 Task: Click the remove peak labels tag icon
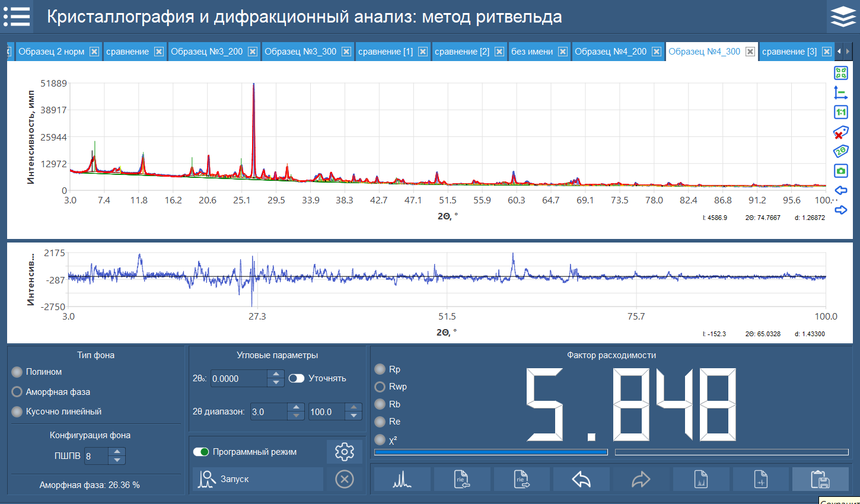840,132
